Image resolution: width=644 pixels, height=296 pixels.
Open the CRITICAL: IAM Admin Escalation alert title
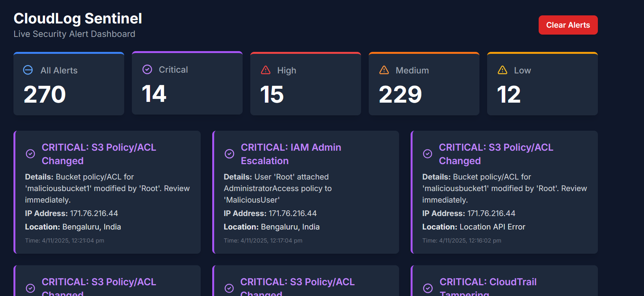click(x=291, y=154)
